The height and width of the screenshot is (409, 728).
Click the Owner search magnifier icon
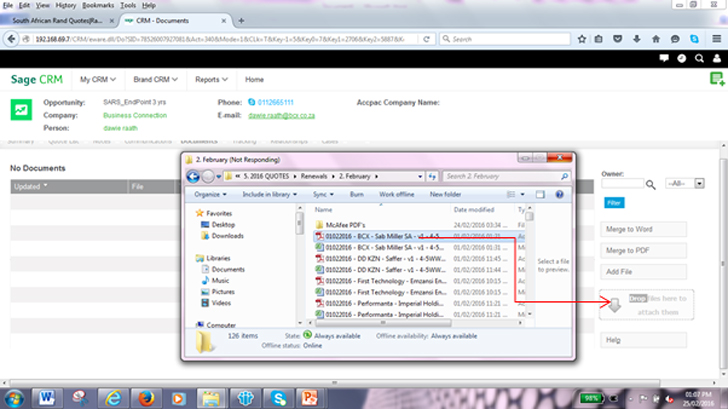click(x=650, y=185)
